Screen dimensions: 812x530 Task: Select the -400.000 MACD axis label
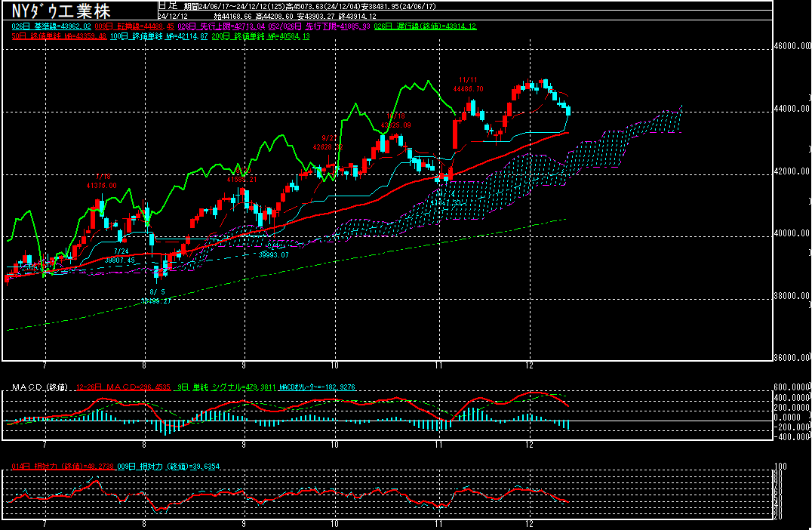point(792,436)
